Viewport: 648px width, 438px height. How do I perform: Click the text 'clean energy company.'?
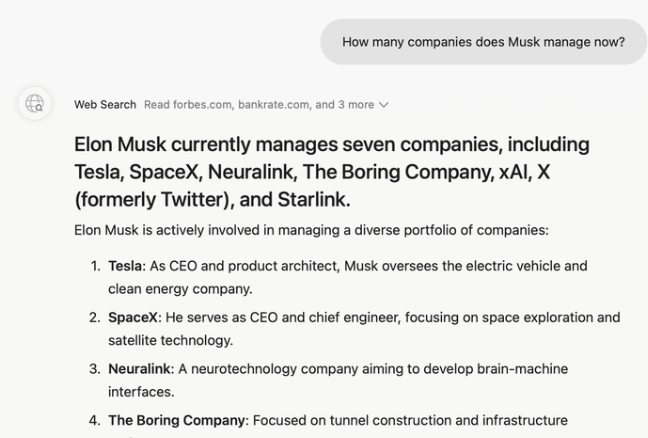180,289
